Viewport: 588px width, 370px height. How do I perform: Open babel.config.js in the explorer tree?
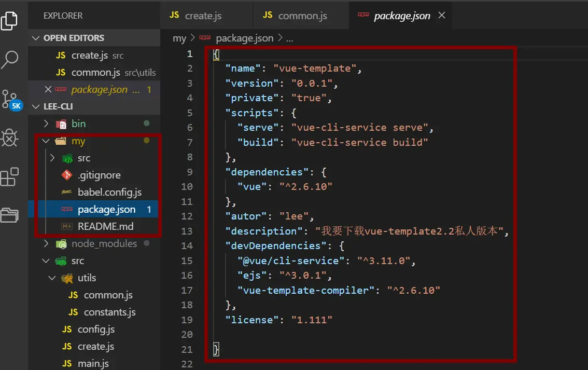(109, 193)
